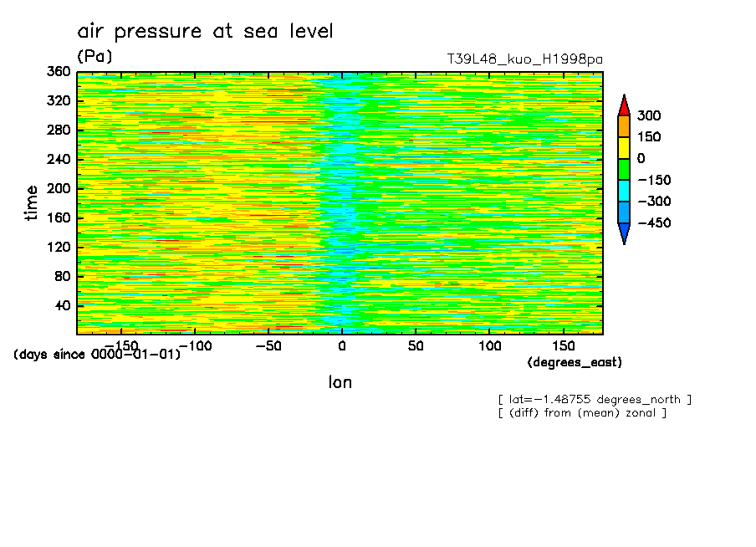Viewport: 756px width, 547px height.
Task: Click the 'lat=-1.48755 degrees_north' annotation
Action: (x=595, y=400)
